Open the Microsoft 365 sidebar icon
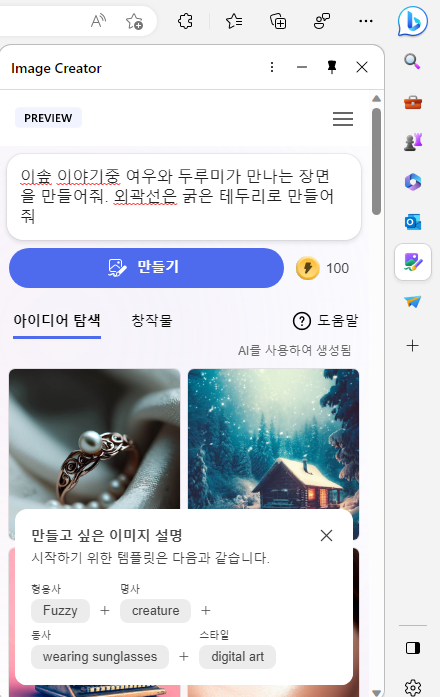The width and height of the screenshot is (440, 697). pos(413,182)
